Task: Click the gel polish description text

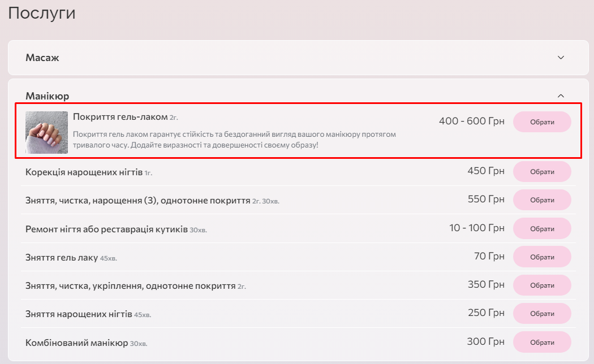Action: point(234,140)
